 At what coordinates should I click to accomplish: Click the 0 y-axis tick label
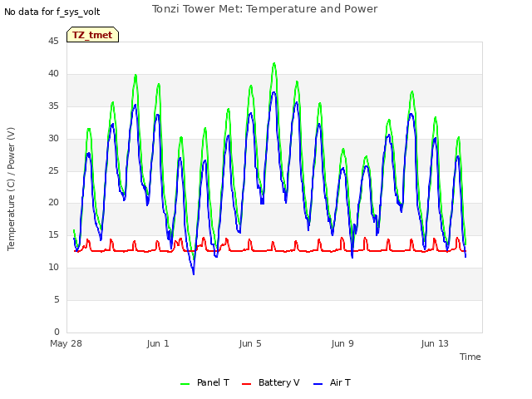coord(57,332)
